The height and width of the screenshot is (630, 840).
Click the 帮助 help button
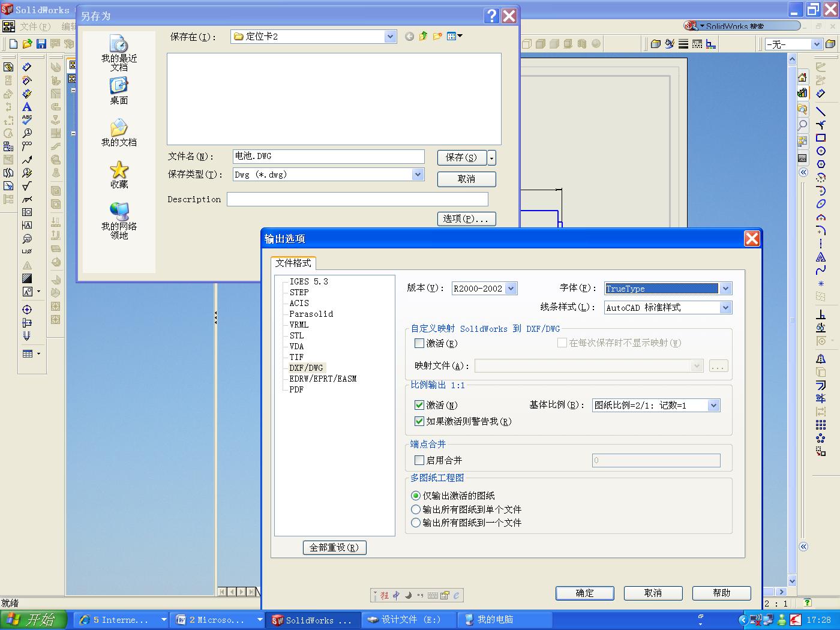click(x=722, y=593)
